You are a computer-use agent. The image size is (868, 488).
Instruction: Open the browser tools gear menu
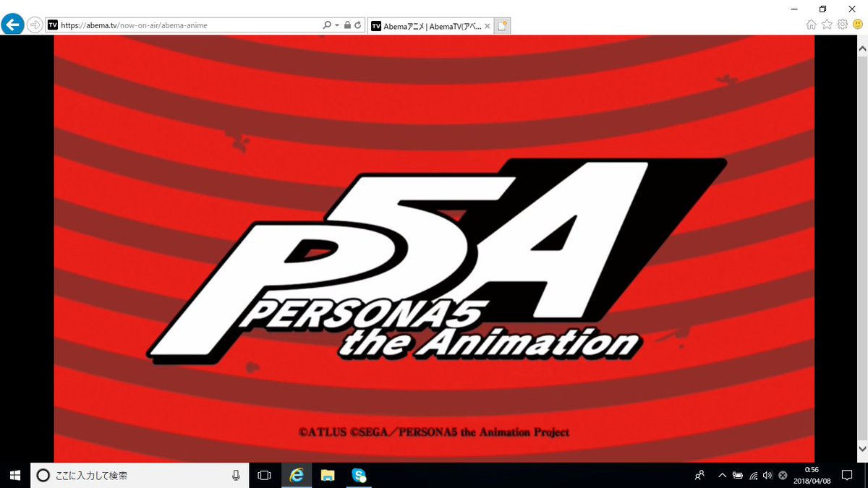[x=843, y=25]
